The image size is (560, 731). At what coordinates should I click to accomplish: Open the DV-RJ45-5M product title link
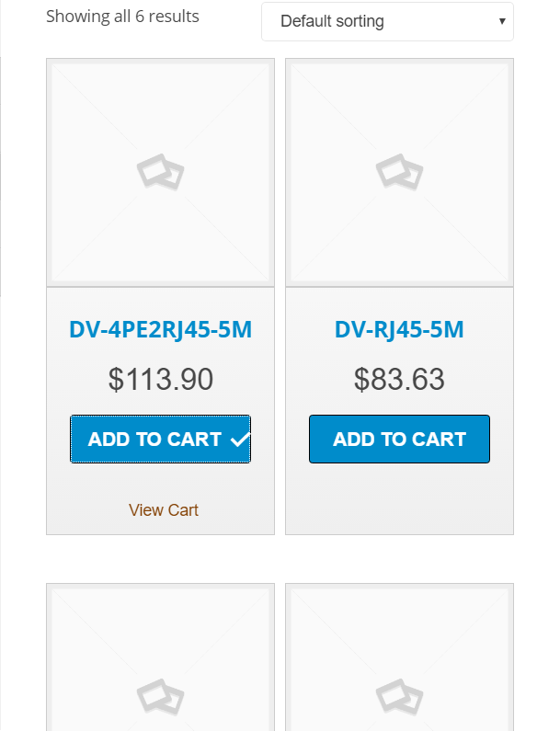(399, 329)
